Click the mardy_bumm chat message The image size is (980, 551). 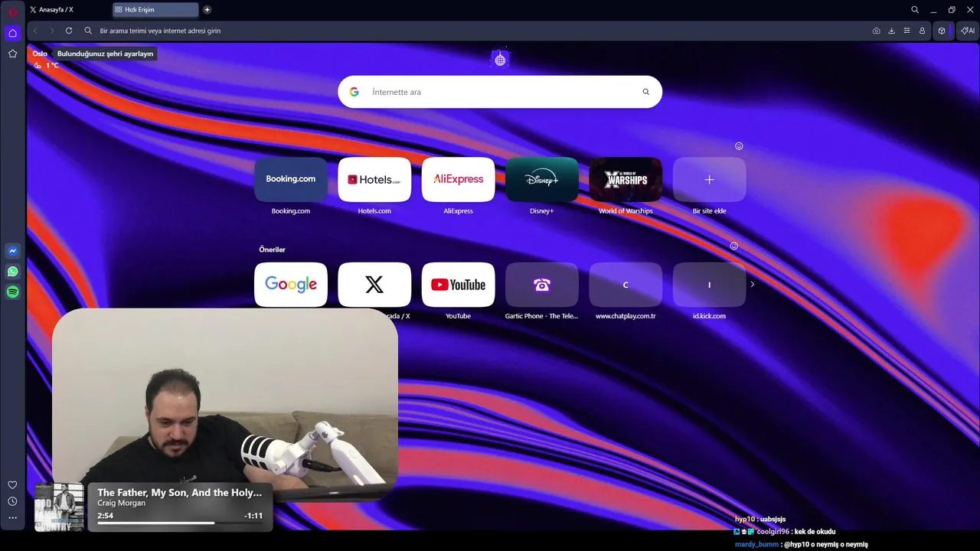point(801,544)
